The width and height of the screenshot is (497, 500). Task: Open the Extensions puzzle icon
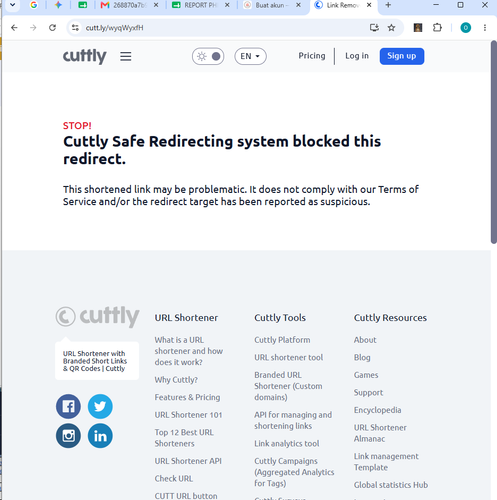click(x=437, y=28)
